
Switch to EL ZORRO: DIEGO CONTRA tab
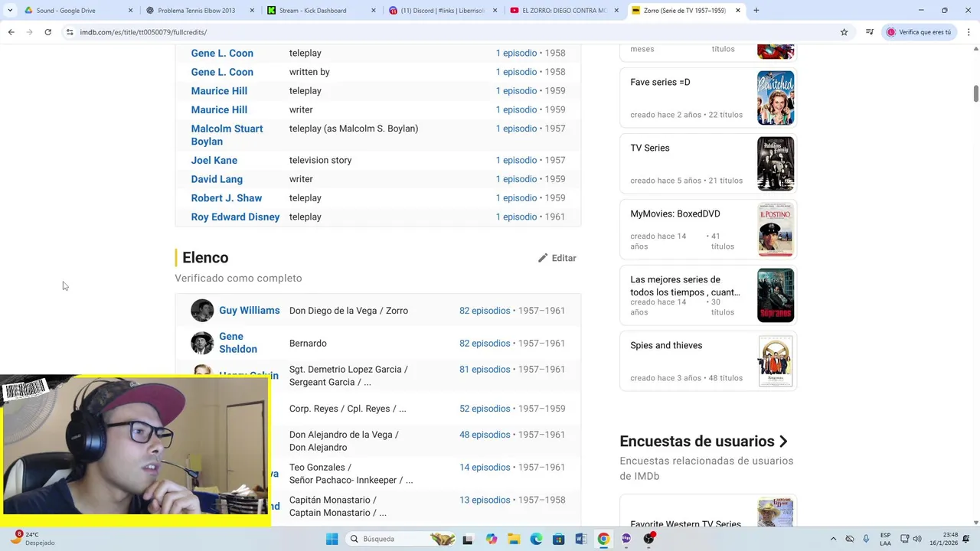[564, 11]
